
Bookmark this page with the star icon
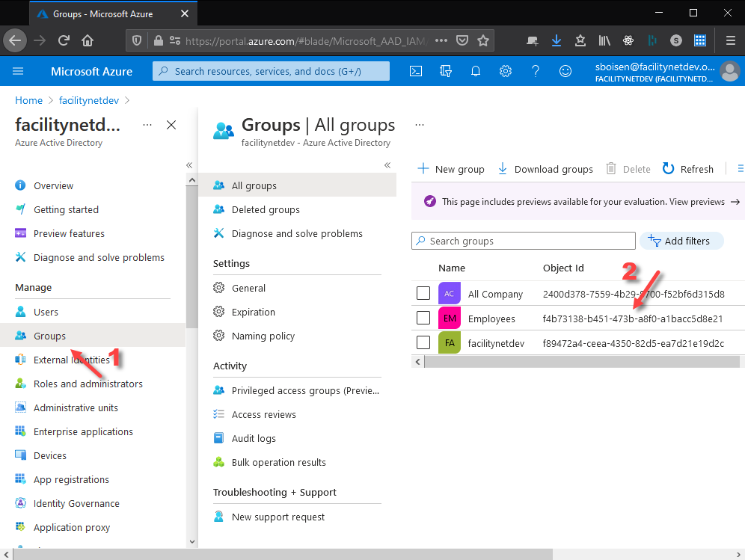tap(483, 41)
